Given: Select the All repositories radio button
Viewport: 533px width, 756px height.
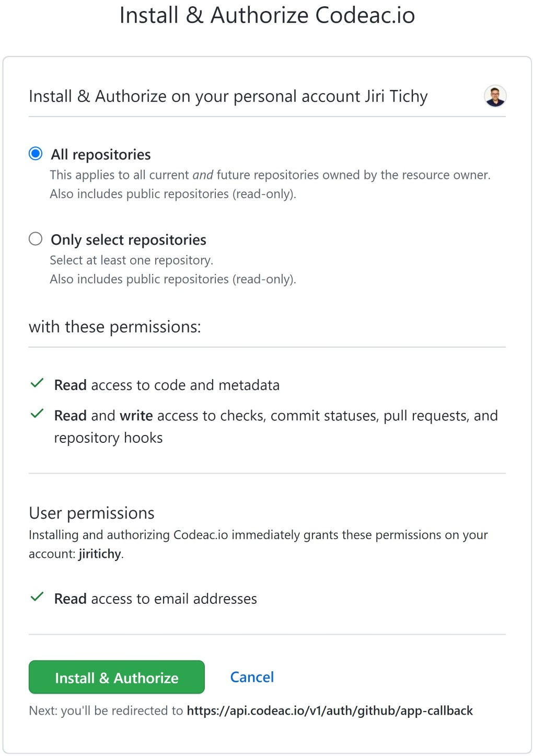Looking at the screenshot, I should coord(35,153).
